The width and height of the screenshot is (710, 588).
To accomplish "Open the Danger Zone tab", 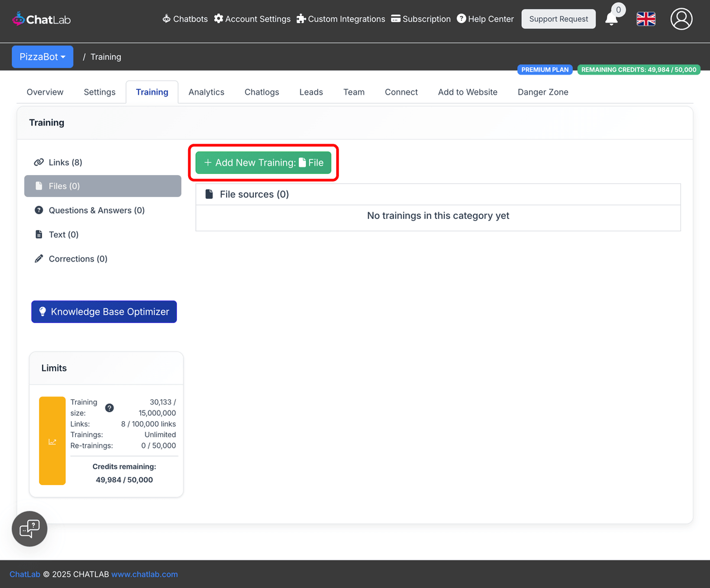I will click(x=543, y=92).
